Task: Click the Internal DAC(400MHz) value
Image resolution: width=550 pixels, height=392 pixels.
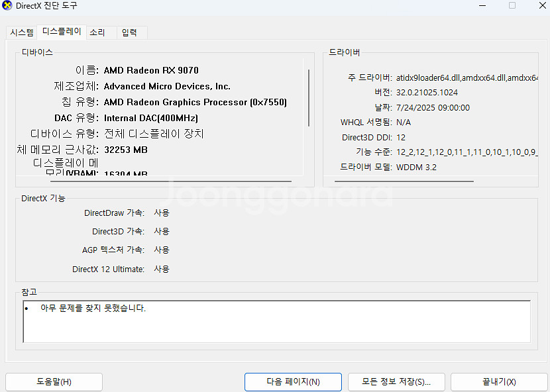Action: [x=151, y=118]
